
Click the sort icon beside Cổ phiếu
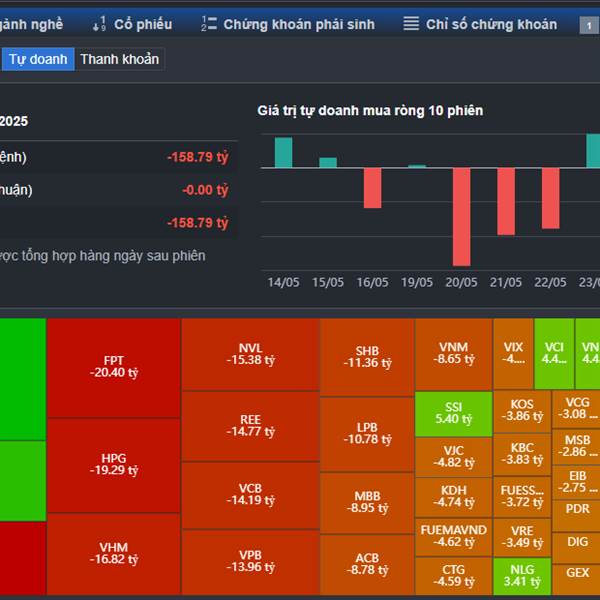click(99, 24)
